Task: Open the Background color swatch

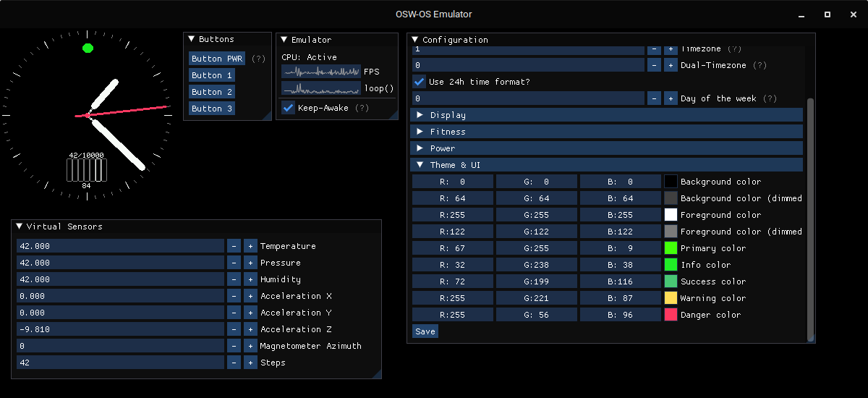Action: coord(671,182)
